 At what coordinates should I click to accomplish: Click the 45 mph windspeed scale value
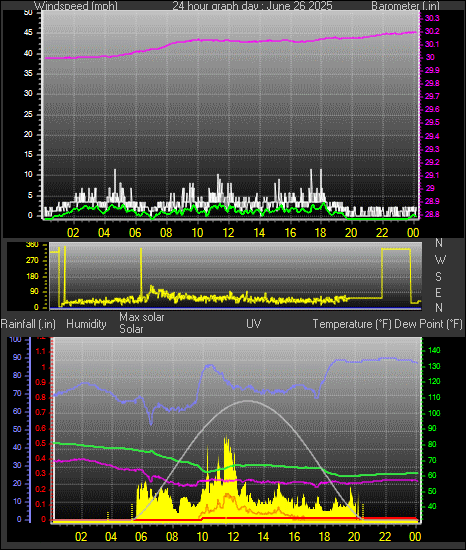pyautogui.click(x=28, y=33)
